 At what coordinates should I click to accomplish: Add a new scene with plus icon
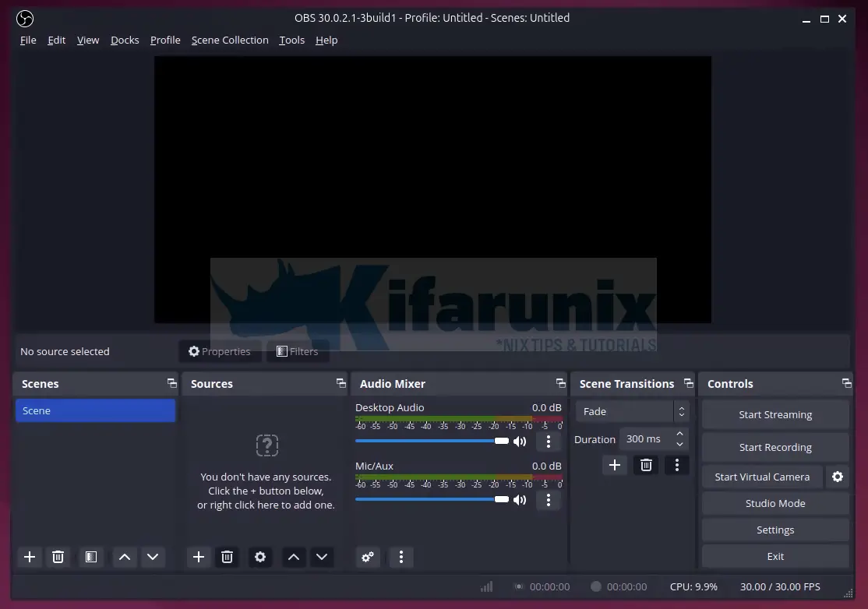30,557
